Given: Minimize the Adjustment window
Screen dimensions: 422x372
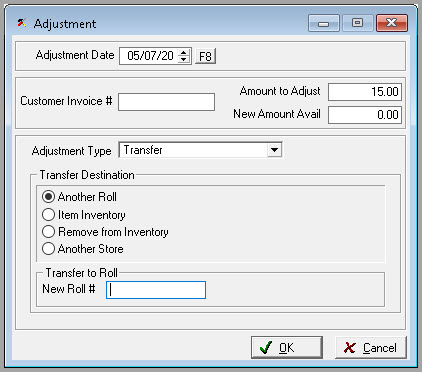Looking at the screenshot, I should pos(324,23).
